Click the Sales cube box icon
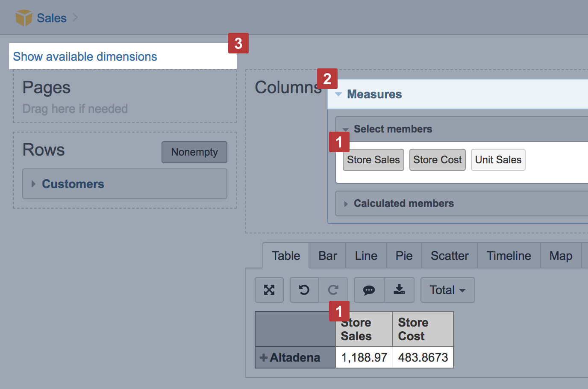Screen dimensions: 588x389 tap(24, 18)
